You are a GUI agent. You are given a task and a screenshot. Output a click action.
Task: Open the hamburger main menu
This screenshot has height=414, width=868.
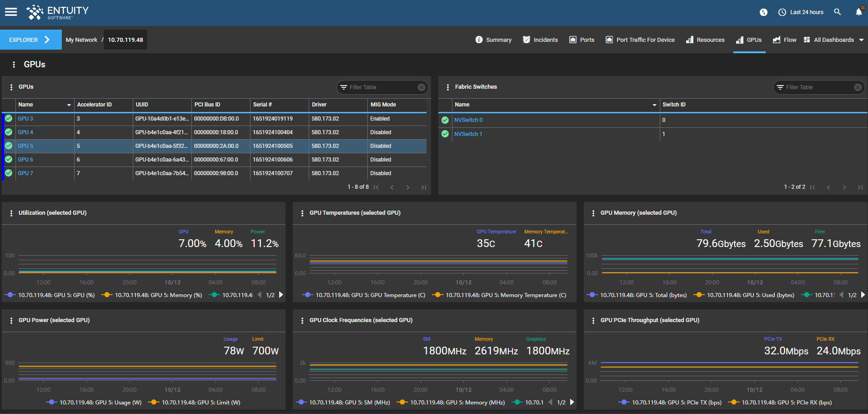(11, 12)
